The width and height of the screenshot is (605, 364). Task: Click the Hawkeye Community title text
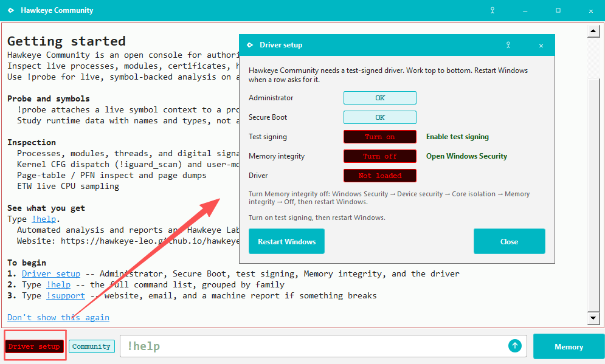[57, 10]
